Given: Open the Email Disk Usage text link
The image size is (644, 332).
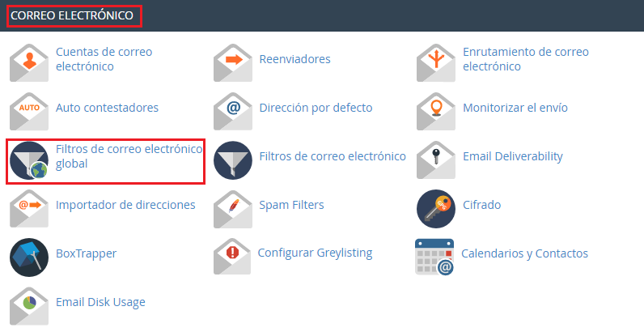Looking at the screenshot, I should point(100,302).
